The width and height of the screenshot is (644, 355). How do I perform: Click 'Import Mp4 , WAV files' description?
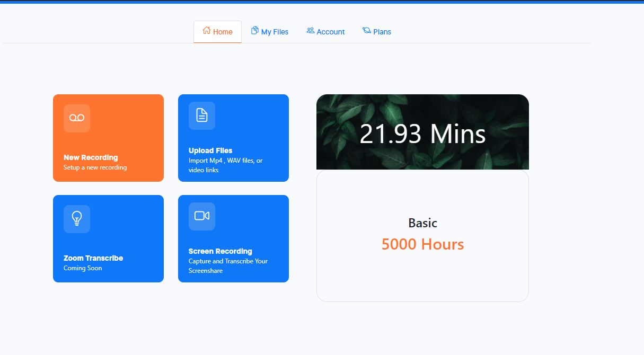point(226,165)
